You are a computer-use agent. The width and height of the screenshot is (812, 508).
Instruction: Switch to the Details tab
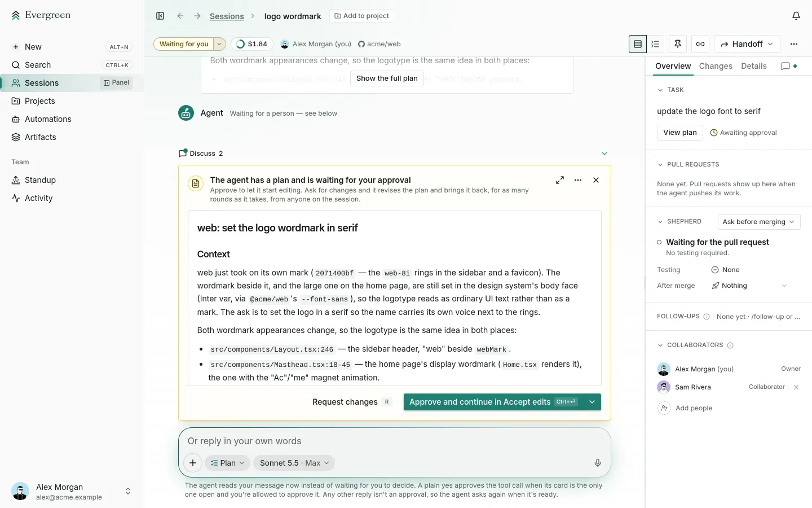coord(754,66)
